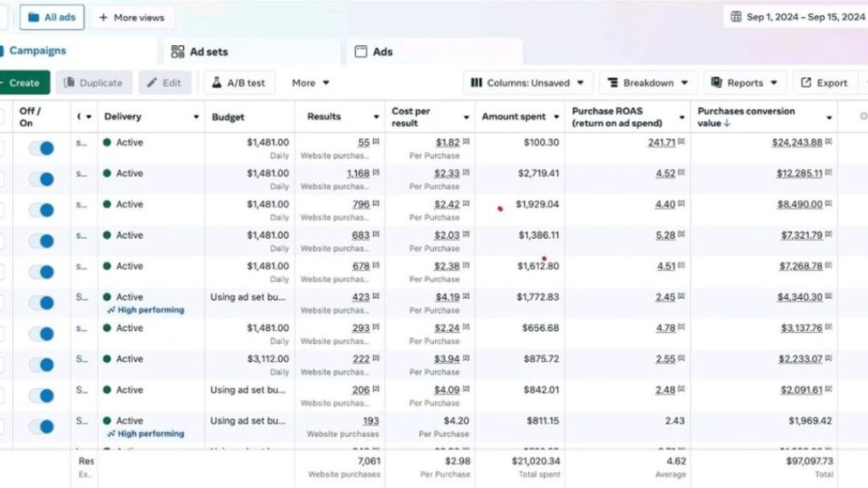Toggle off campaign with 222 results

tap(42, 365)
